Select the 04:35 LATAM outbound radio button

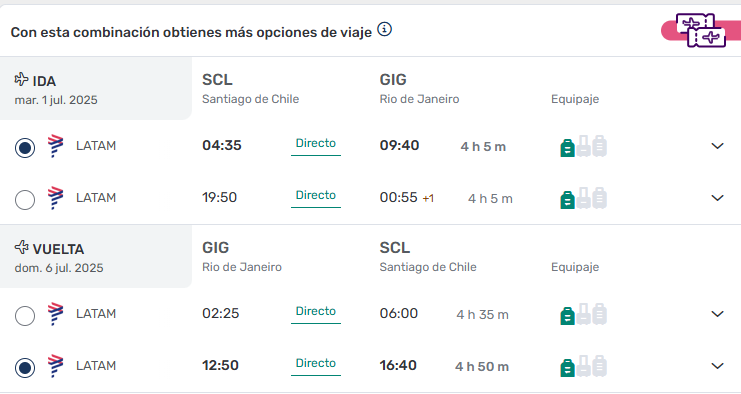(25, 148)
